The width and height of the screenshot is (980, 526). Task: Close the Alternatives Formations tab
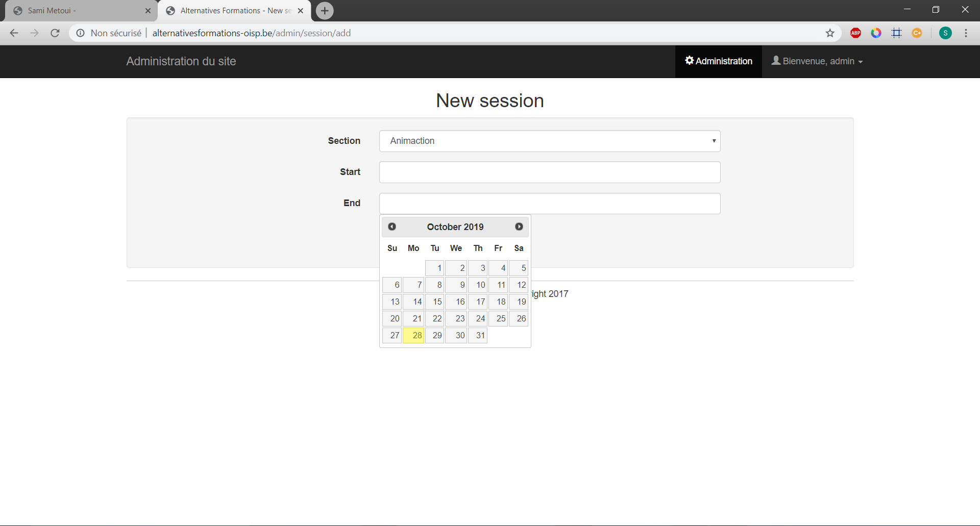[301, 11]
